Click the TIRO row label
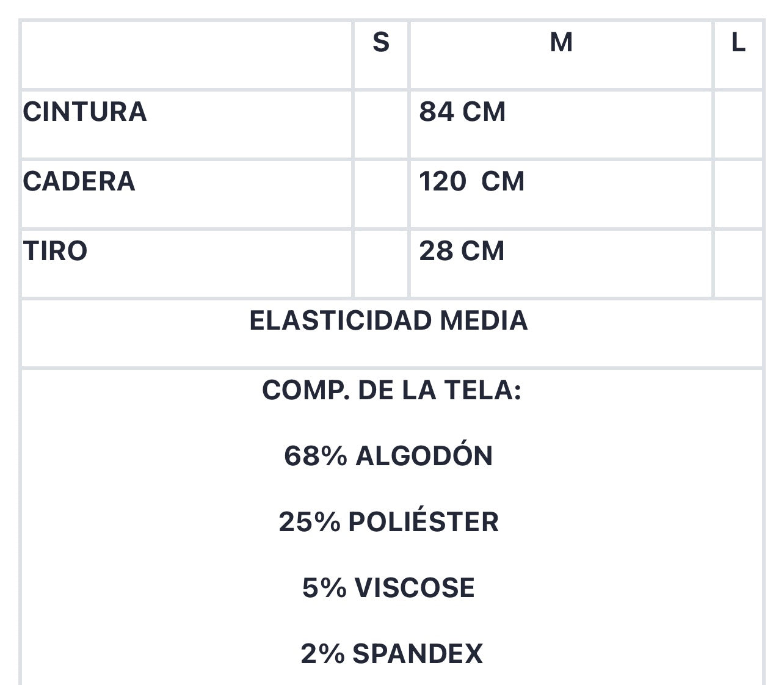The image size is (784, 685). [55, 251]
